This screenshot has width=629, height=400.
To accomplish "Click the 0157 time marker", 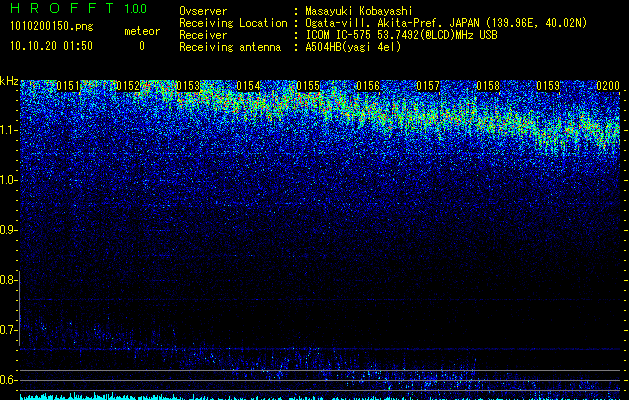I will (x=428, y=86).
